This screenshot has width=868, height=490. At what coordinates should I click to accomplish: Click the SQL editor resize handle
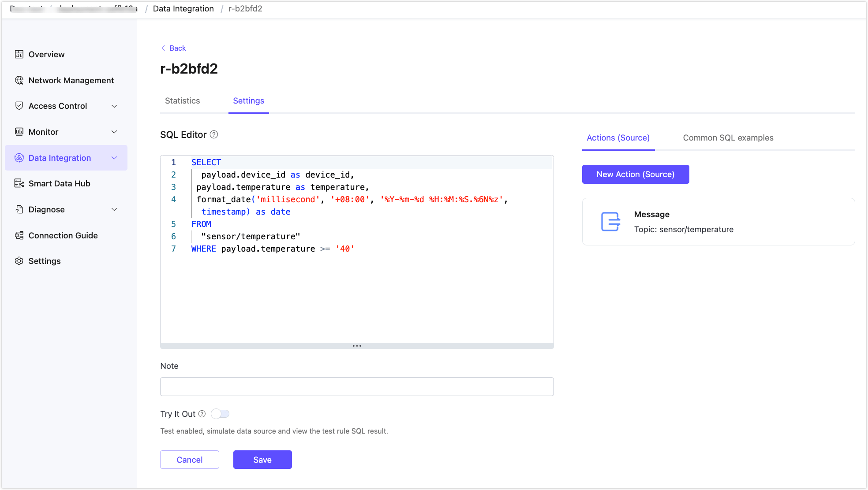pyautogui.click(x=357, y=346)
